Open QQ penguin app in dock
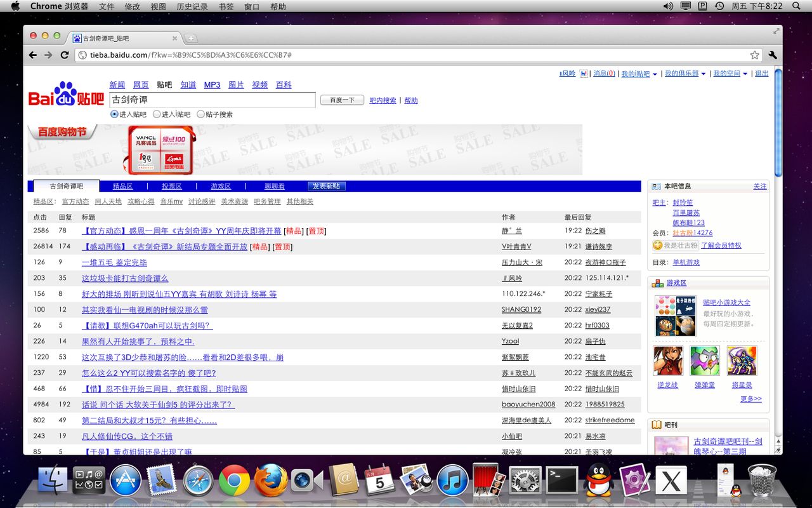The image size is (812, 508). pos(598,480)
